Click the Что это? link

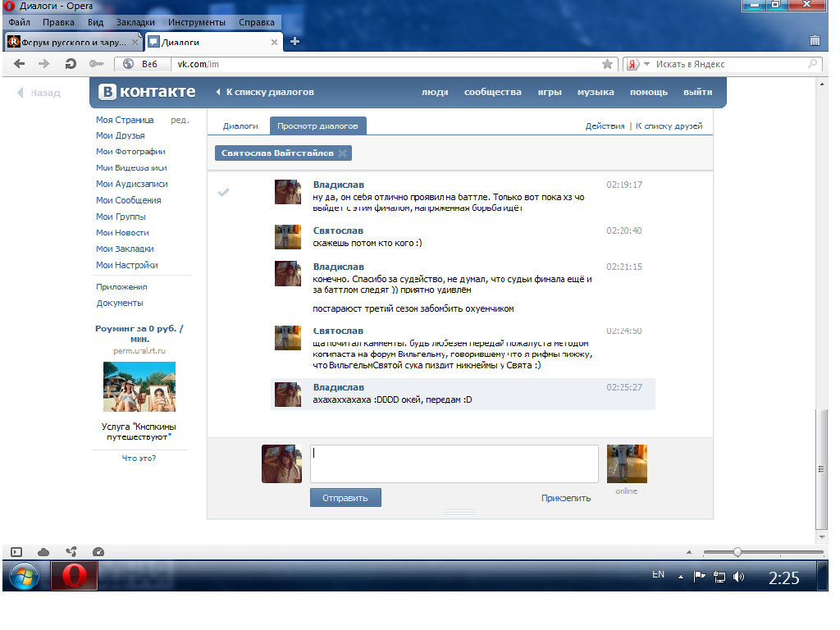coord(139,459)
